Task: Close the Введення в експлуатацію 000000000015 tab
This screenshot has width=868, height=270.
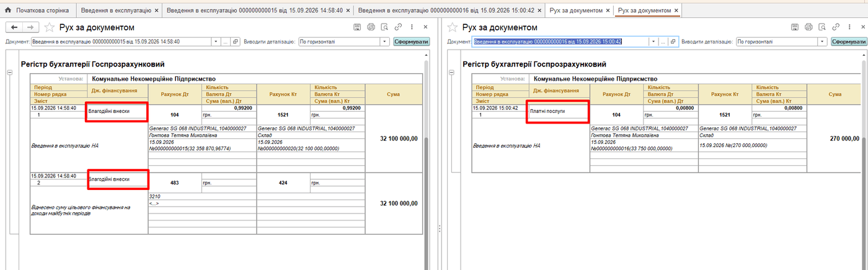Action: pyautogui.click(x=347, y=11)
